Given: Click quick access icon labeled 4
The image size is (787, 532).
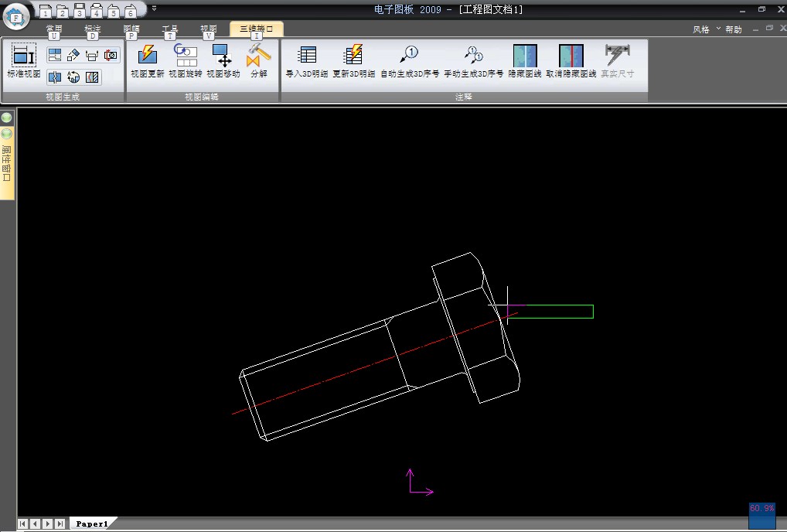Looking at the screenshot, I should (97, 11).
